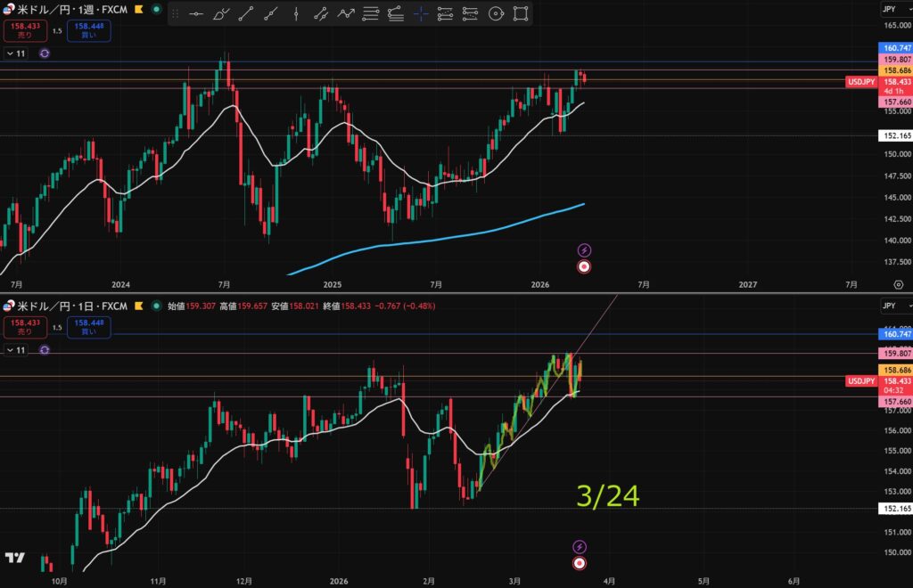This screenshot has width=913, height=588.
Task: Open the JPY currency dropdown on top chart
Action: coord(889,9)
